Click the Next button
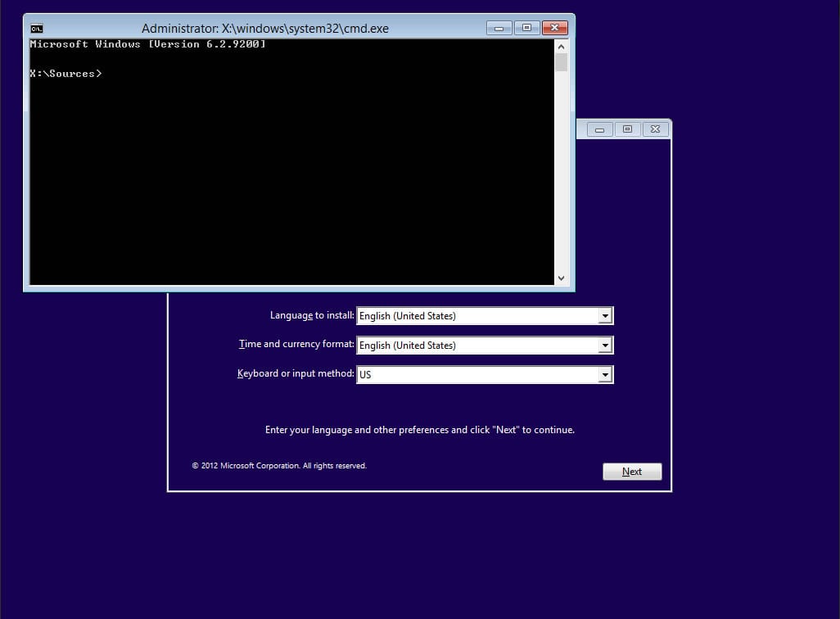The height and width of the screenshot is (619, 840). click(631, 471)
